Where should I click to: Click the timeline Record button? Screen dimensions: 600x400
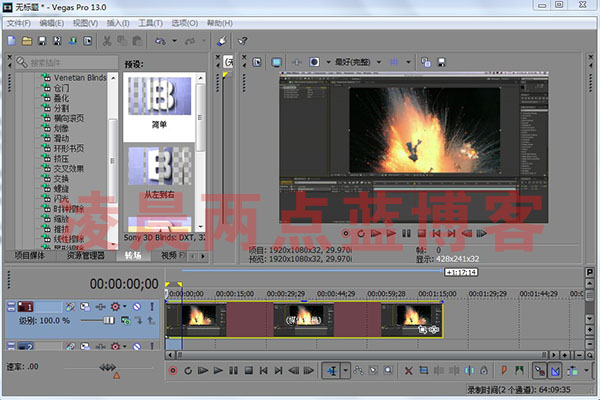click(173, 371)
